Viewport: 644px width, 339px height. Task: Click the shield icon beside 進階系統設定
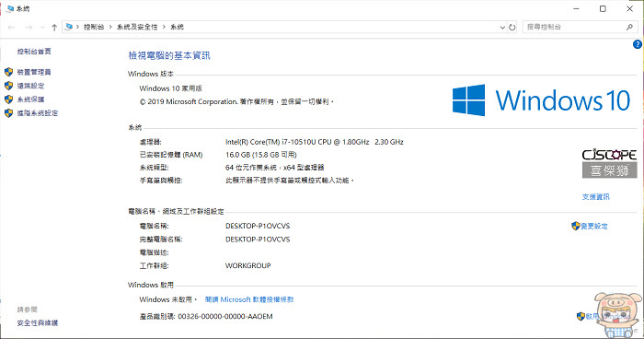tap(8, 112)
